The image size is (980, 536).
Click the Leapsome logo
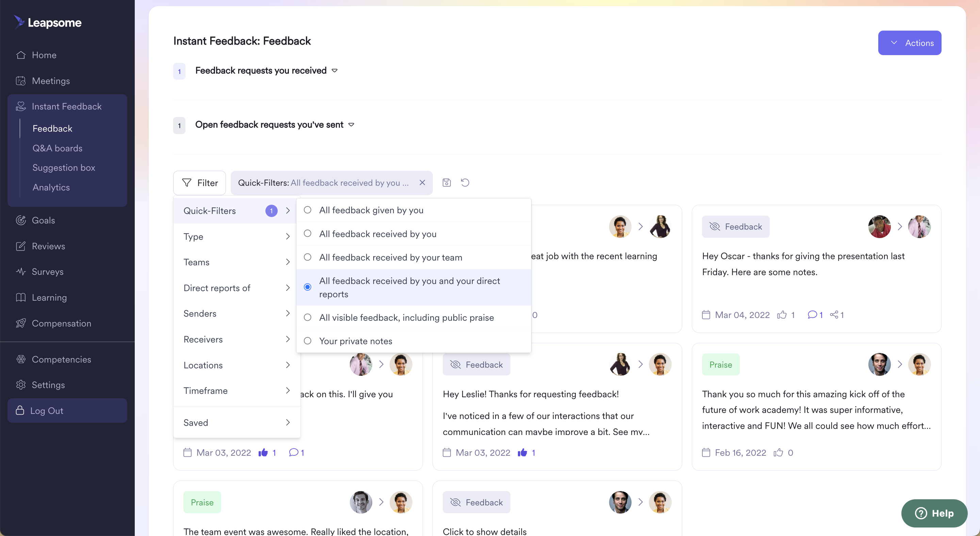(x=48, y=22)
